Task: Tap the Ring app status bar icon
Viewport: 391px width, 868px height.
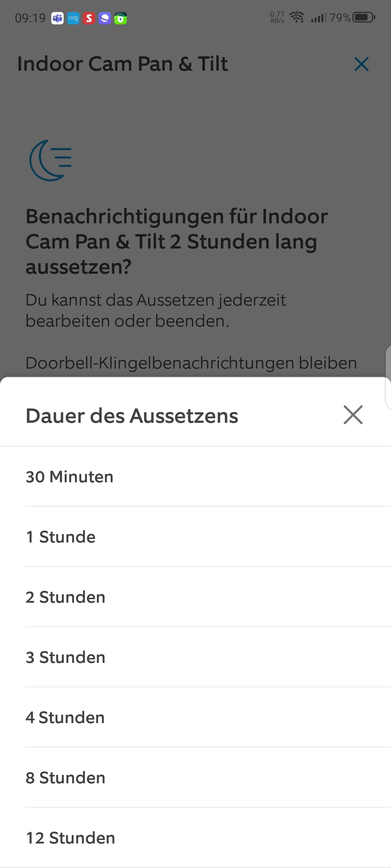Action: coord(73,18)
